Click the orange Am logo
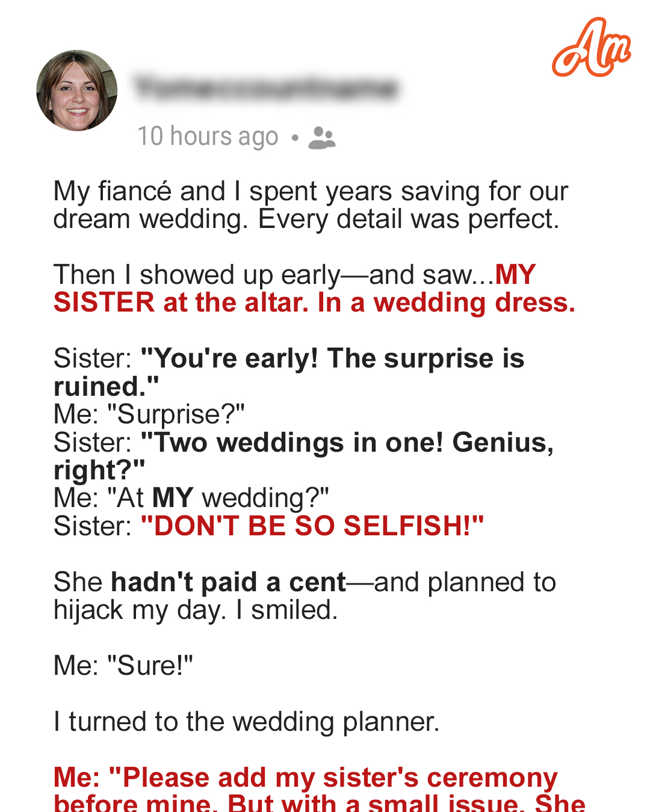The width and height of the screenshot is (650, 812). tap(591, 48)
